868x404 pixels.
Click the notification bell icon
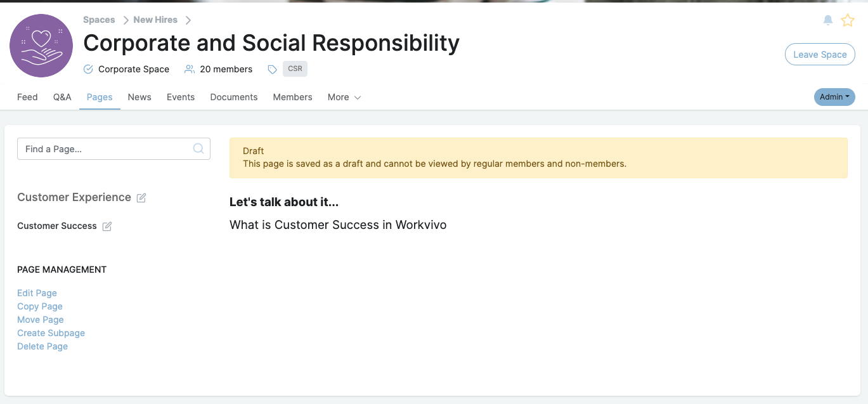[x=828, y=20]
